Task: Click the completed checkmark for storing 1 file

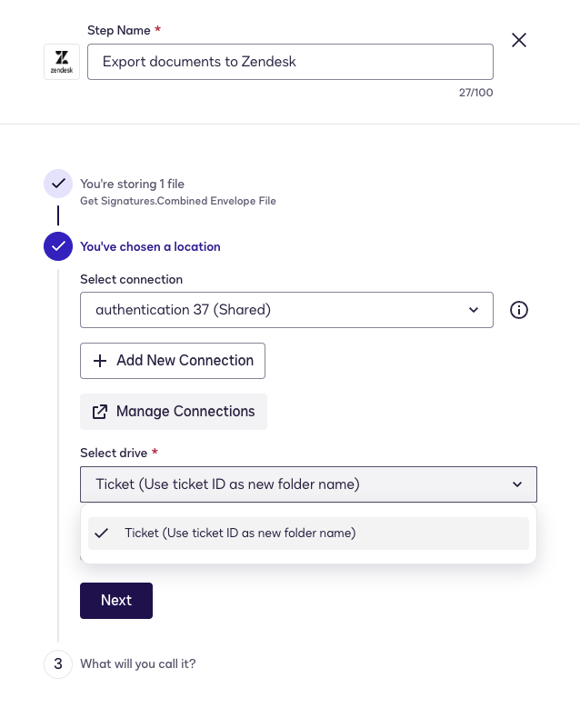Action: coord(57,184)
